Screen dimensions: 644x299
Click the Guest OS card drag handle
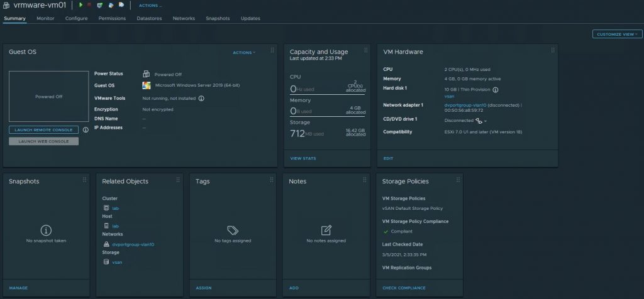point(272,50)
